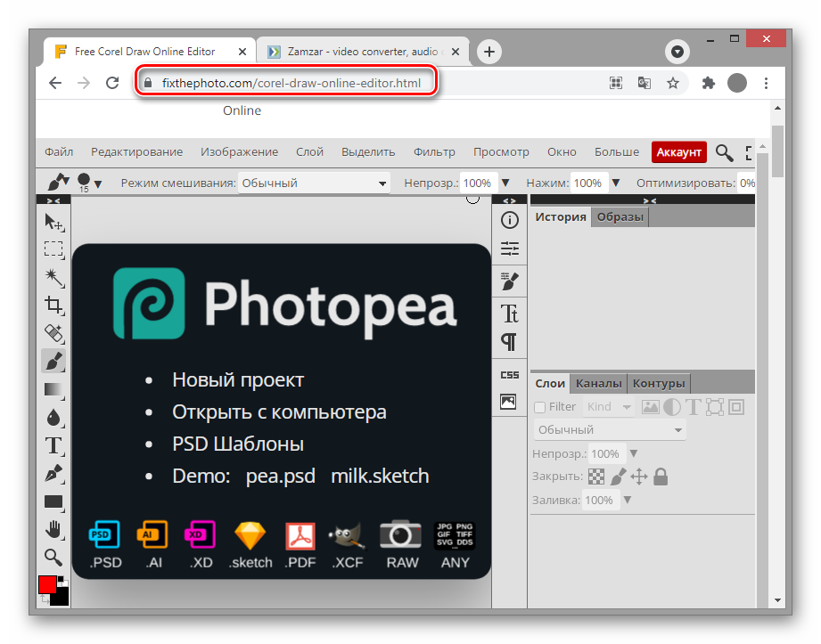The image size is (821, 644).
Task: Select the Rectangle Select tool
Action: [53, 249]
